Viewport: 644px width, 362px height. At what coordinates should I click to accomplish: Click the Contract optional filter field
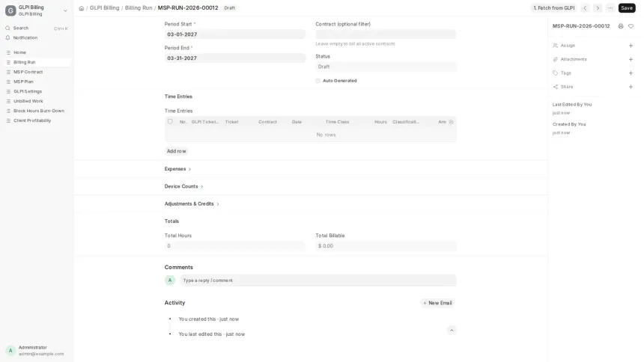[x=386, y=34]
